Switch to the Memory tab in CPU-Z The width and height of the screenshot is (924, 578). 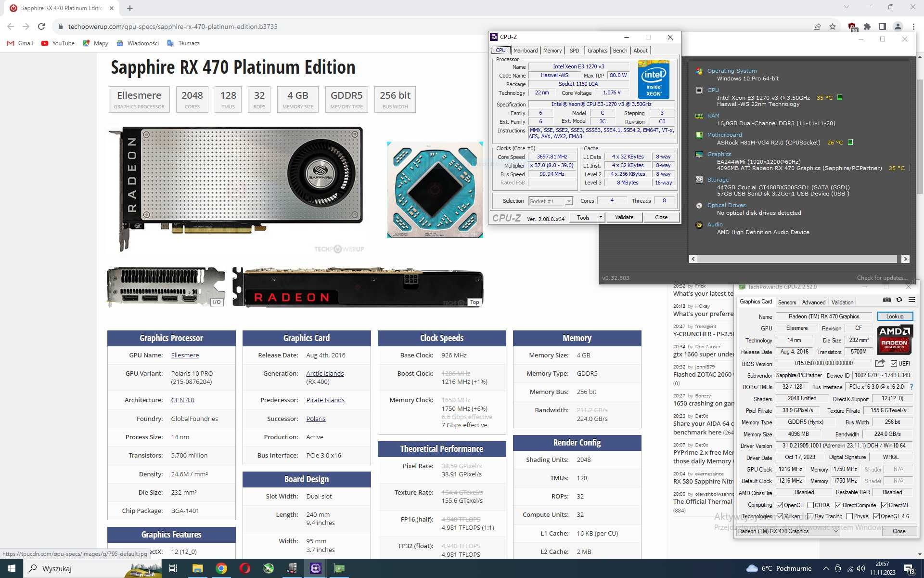[x=552, y=51]
